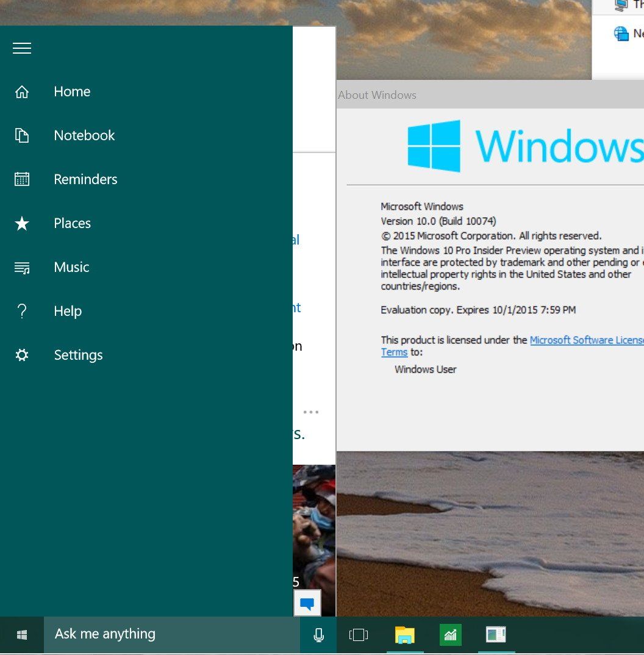Activate voice search with the microphone icon
The width and height of the screenshot is (644, 655).
318,634
